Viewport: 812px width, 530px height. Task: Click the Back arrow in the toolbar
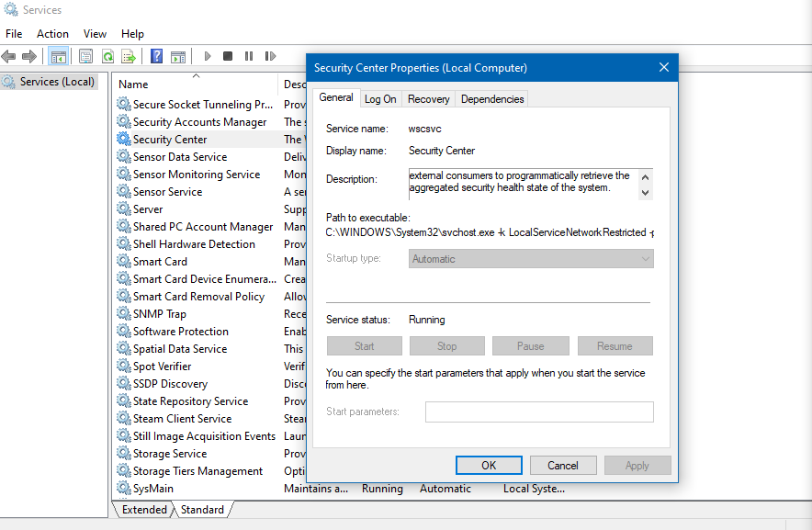coord(9,56)
